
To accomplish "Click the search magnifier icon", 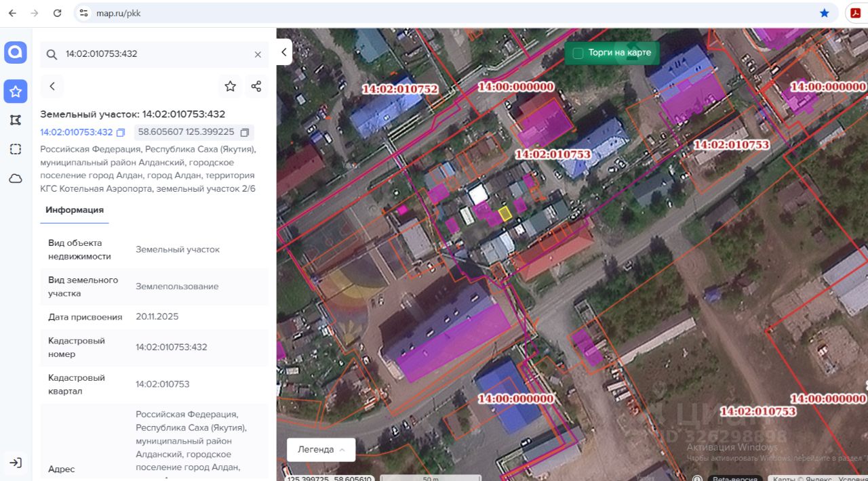I will pos(52,54).
